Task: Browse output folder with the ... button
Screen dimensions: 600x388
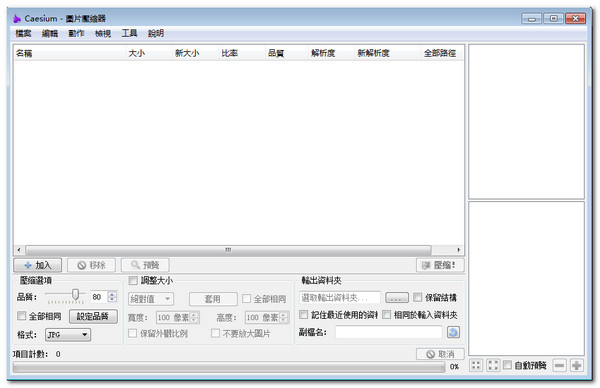Action: pyautogui.click(x=397, y=298)
